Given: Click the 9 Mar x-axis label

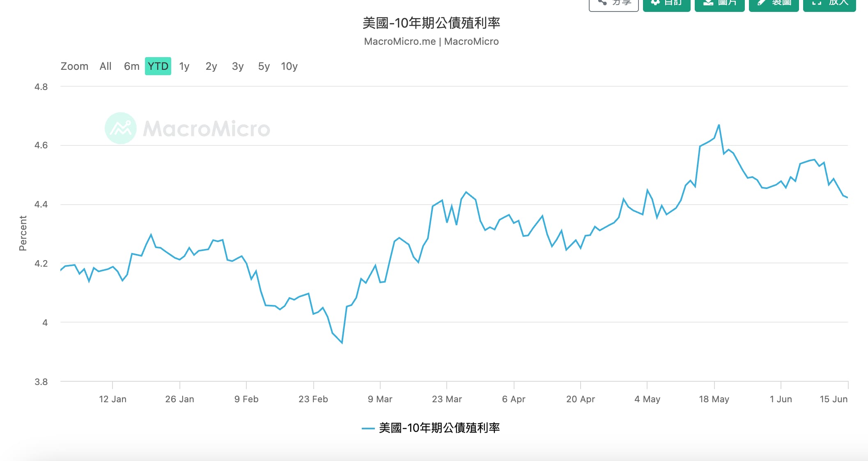Looking at the screenshot, I should click(x=380, y=399).
